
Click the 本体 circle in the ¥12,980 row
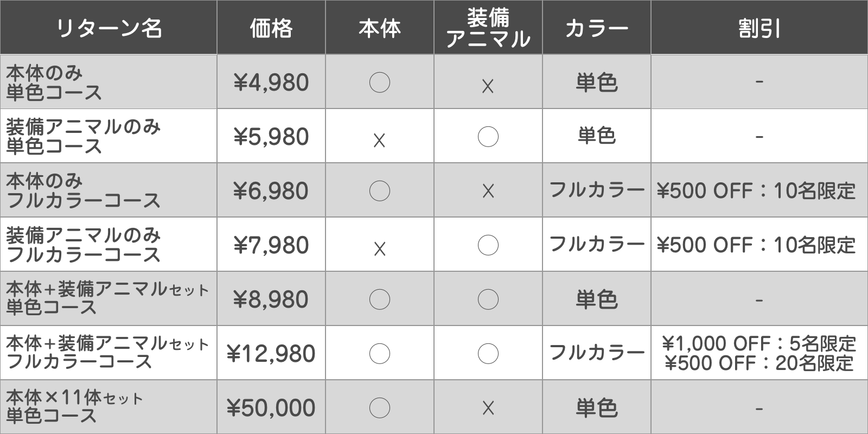tap(379, 354)
